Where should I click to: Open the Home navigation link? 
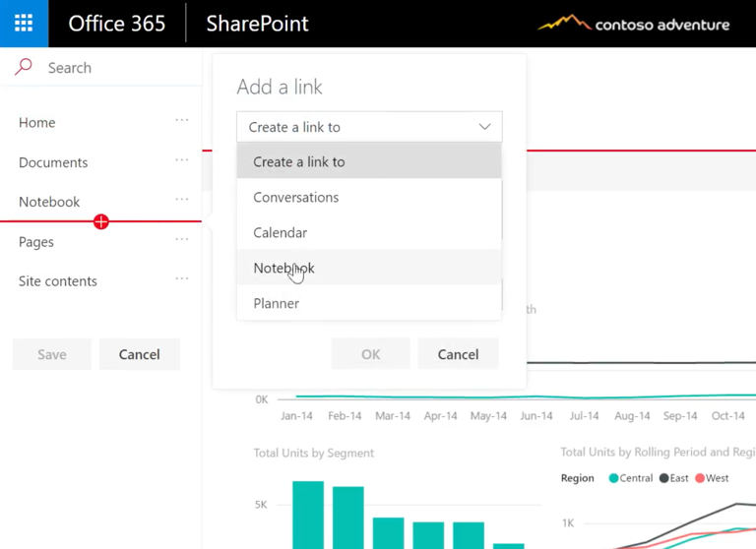37,122
